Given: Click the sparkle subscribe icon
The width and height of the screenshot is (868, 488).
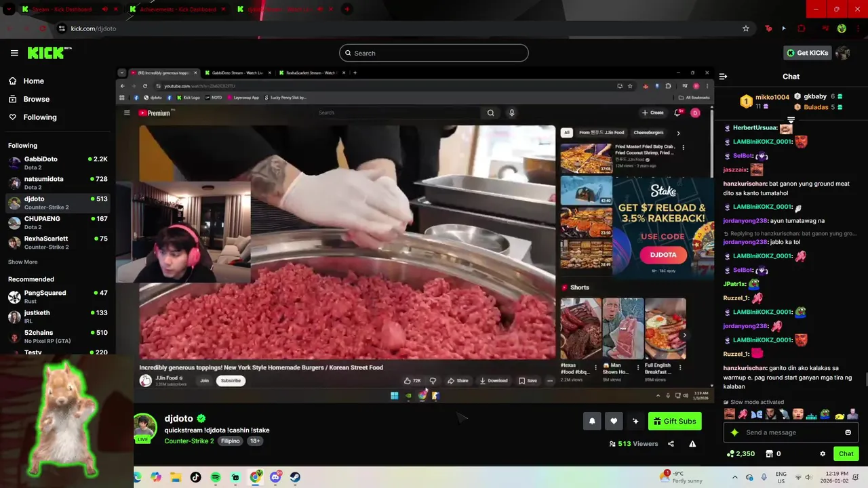Looking at the screenshot, I should (x=635, y=421).
